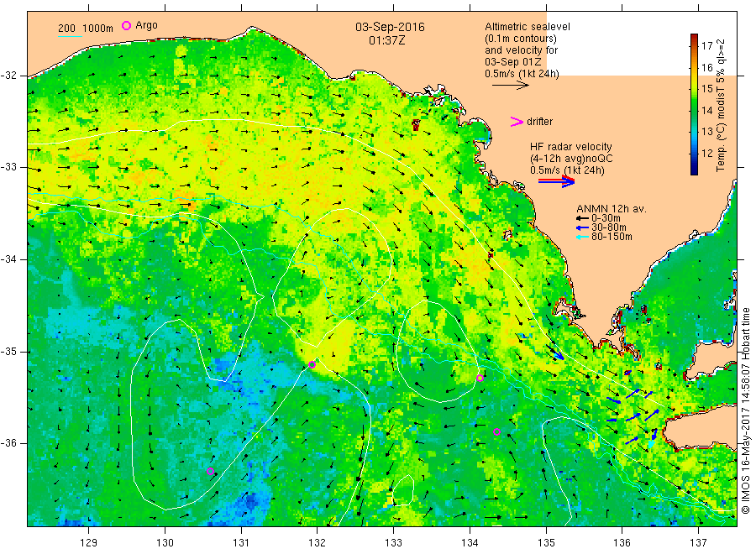This screenshot has width=756, height=554.
Task: Click the colorbar tick label '16'
Action: pos(706,67)
